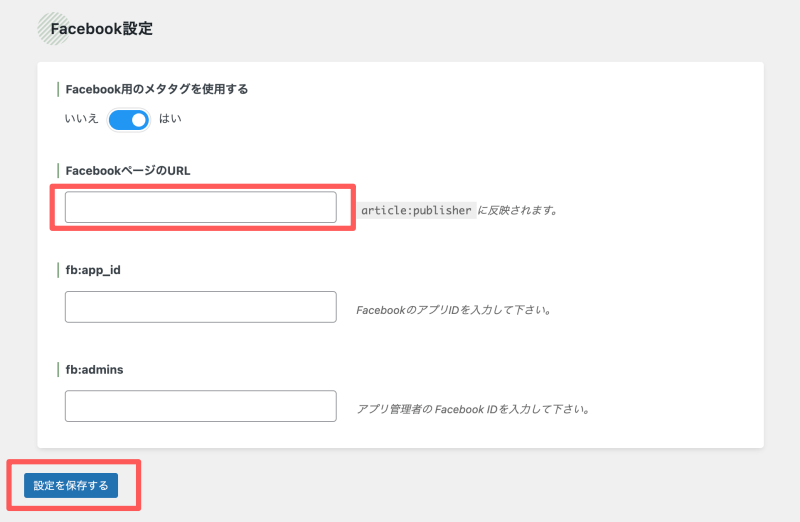The height and width of the screenshot is (522, 800).
Task: Click the FacebookのアプリIDを入力して下さい hint text
Action: tap(454, 310)
